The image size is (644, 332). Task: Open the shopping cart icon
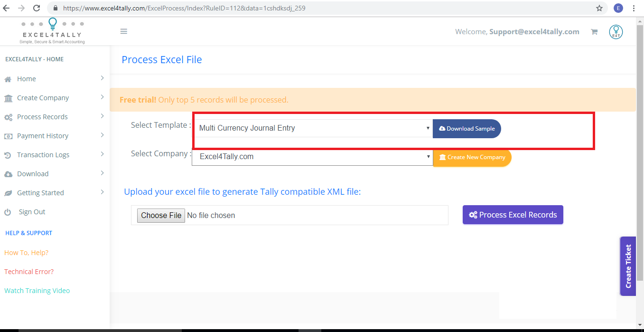click(594, 32)
